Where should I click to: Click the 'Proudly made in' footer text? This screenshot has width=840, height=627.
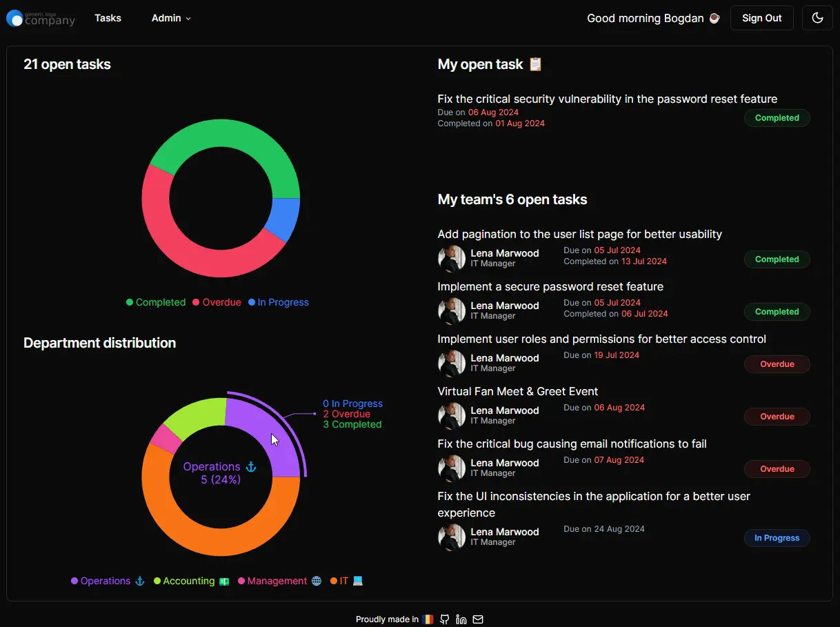click(x=387, y=619)
